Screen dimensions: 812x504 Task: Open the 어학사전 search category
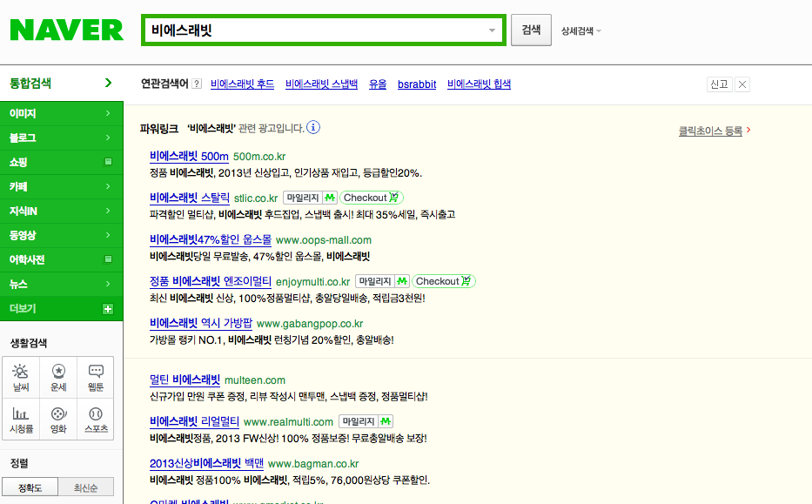click(62, 259)
